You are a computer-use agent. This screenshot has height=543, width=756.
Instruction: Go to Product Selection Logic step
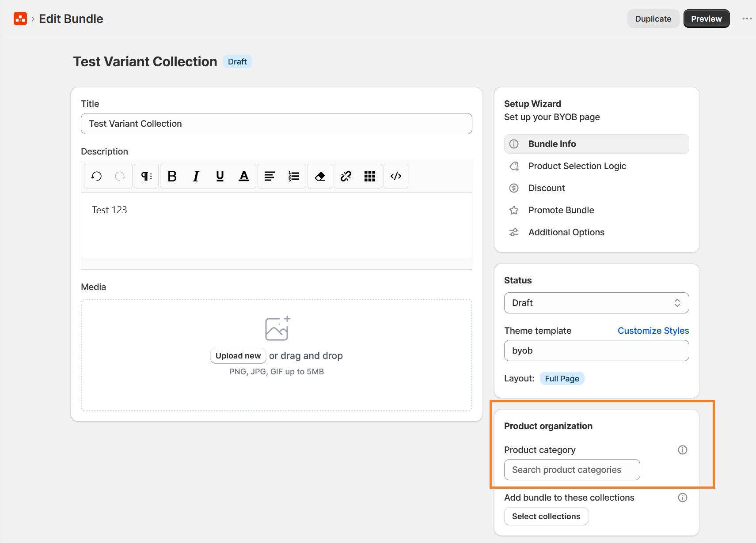596,166
